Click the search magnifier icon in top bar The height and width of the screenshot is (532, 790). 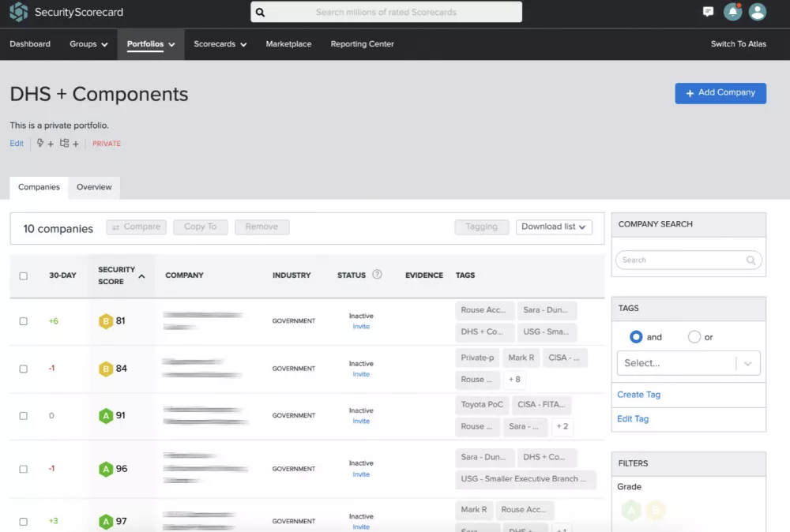[x=260, y=12]
